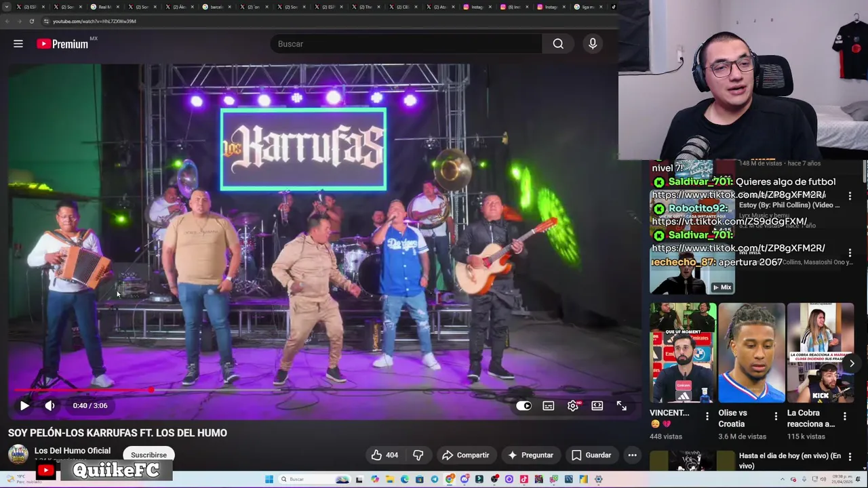Open options for Olise vs Croatia short
This screenshot has width=868, height=488.
776,416
